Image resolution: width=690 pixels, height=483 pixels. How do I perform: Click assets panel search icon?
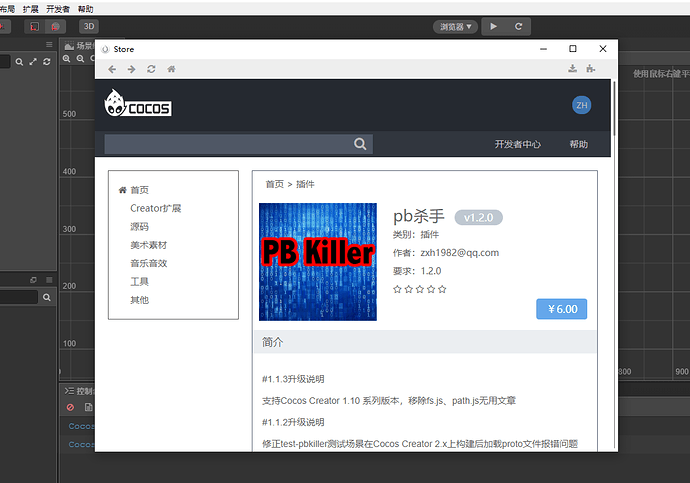coord(47,298)
